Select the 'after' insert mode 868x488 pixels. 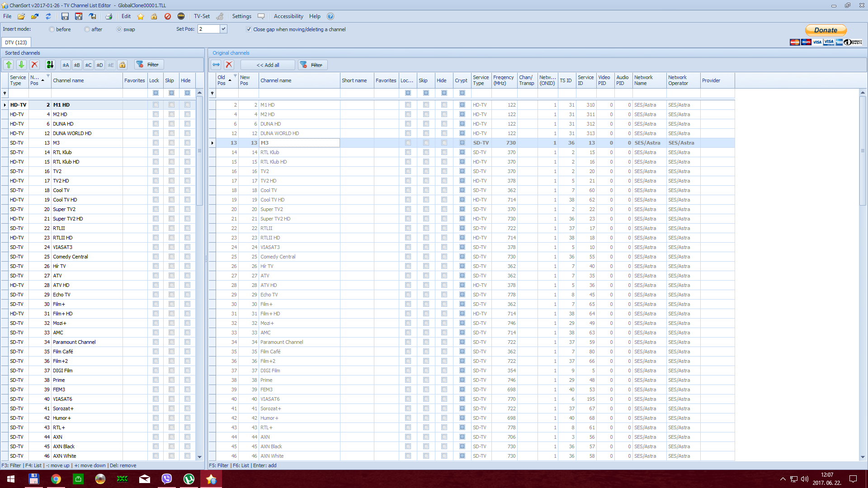[87, 29]
